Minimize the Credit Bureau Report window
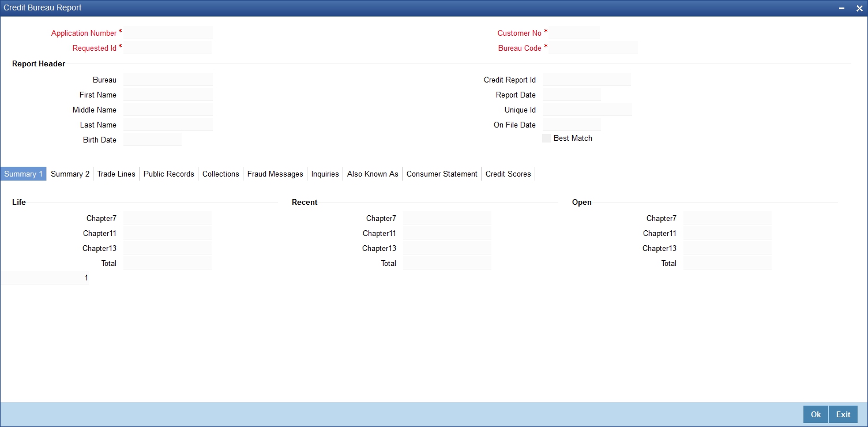This screenshot has height=427, width=868. pyautogui.click(x=843, y=8)
